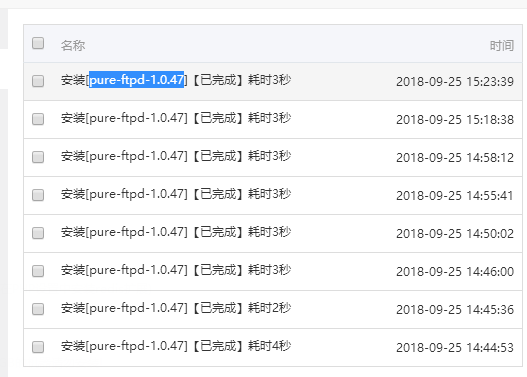Image resolution: width=527 pixels, height=377 pixels.
Task: Tick the select-all checkbox in the header
Action: pos(38,43)
